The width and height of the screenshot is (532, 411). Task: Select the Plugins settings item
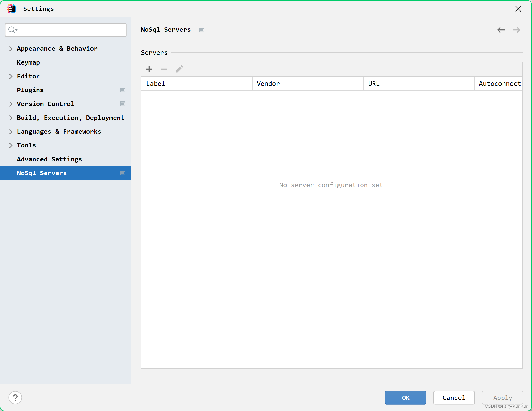point(30,90)
